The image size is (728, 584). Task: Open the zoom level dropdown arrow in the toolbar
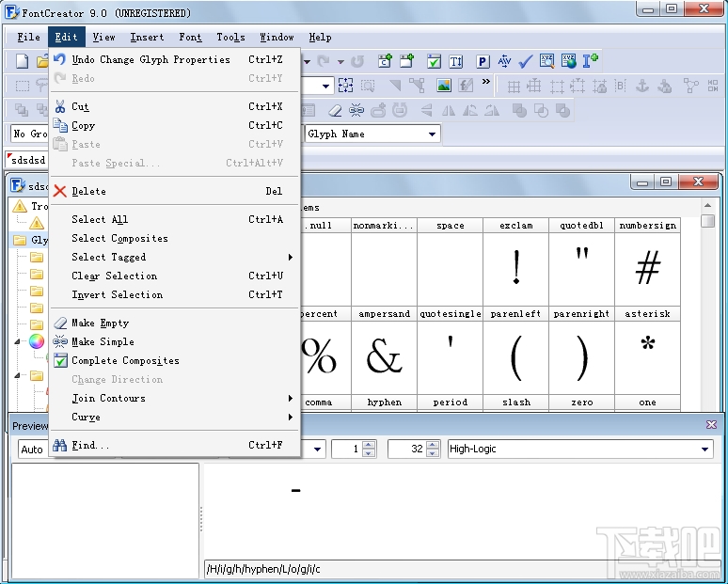(325, 86)
